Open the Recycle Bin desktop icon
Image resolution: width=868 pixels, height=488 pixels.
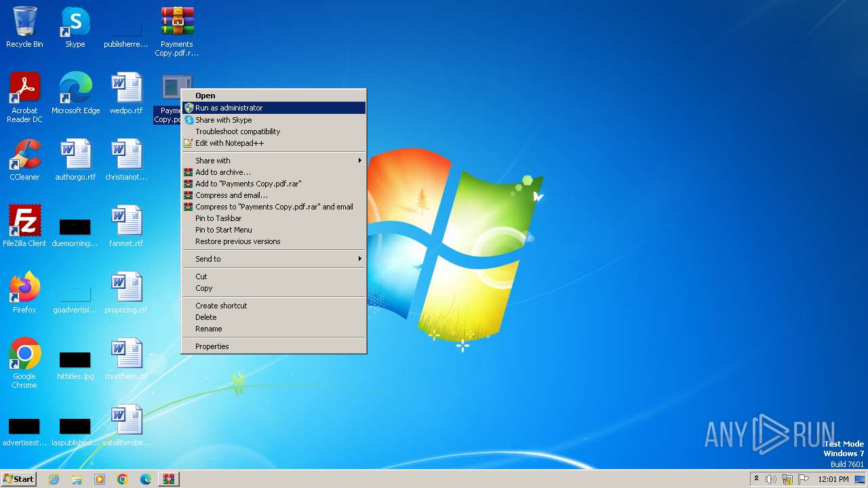(24, 28)
